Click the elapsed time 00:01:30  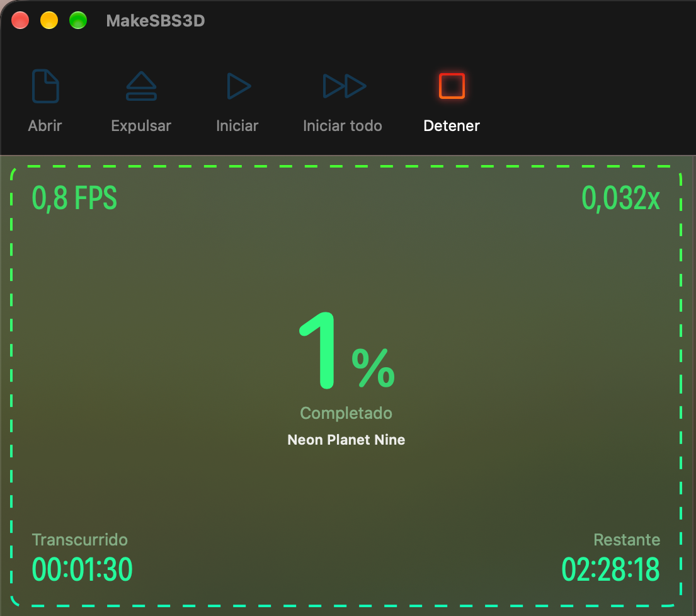pyautogui.click(x=82, y=569)
